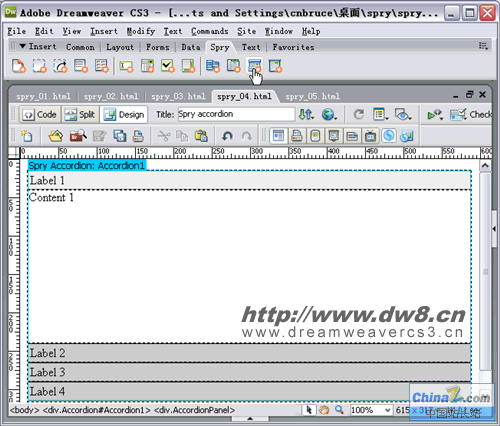Click in the Title input field

click(236, 114)
